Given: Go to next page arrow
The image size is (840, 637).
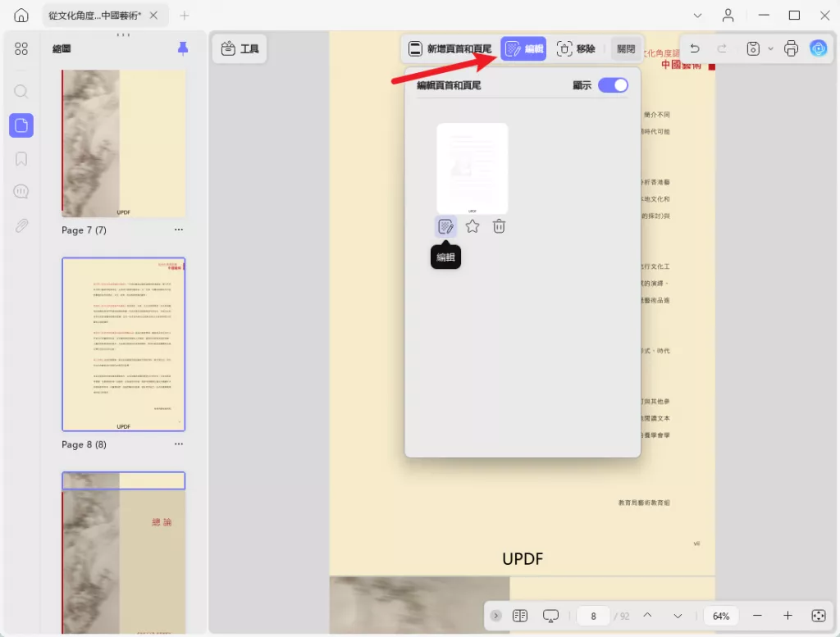Looking at the screenshot, I should pyautogui.click(x=678, y=616).
